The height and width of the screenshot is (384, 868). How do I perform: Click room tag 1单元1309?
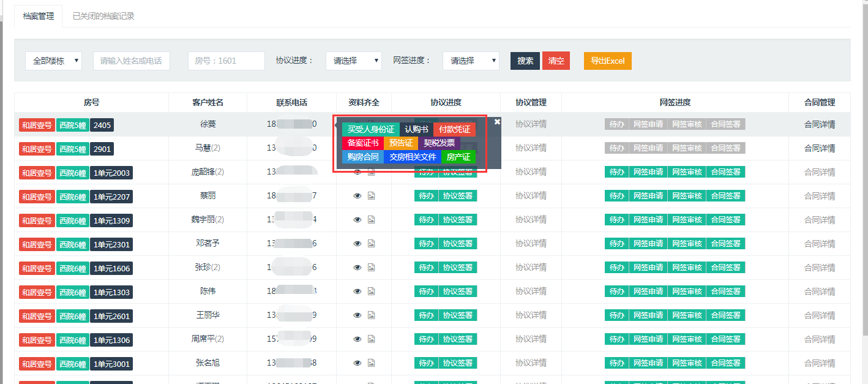(x=111, y=220)
